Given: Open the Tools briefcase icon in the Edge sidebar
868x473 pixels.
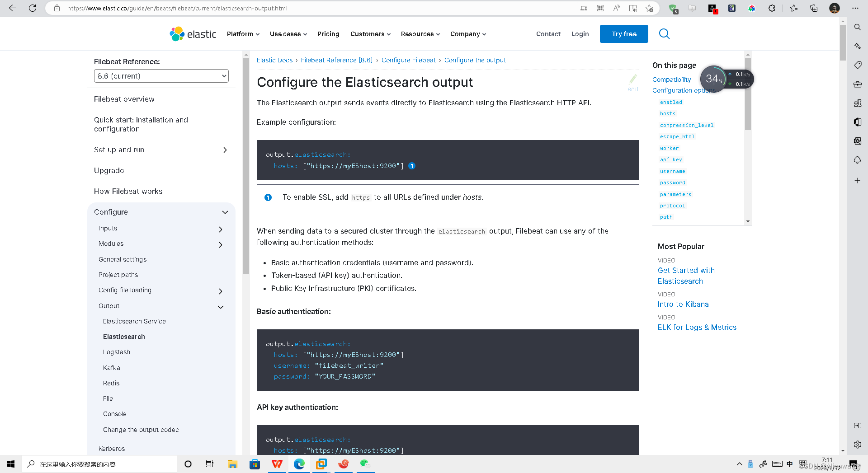Looking at the screenshot, I should click(x=858, y=84).
